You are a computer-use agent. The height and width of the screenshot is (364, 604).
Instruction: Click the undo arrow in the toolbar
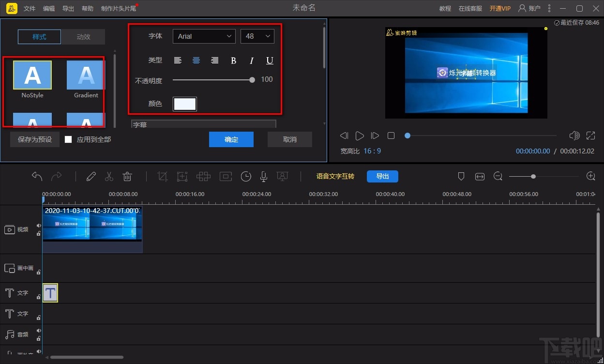[37, 176]
